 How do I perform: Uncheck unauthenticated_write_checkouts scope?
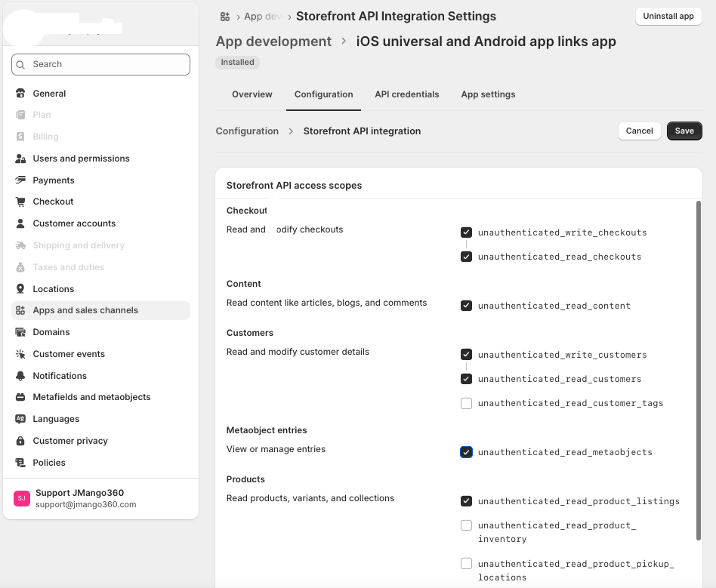click(466, 232)
